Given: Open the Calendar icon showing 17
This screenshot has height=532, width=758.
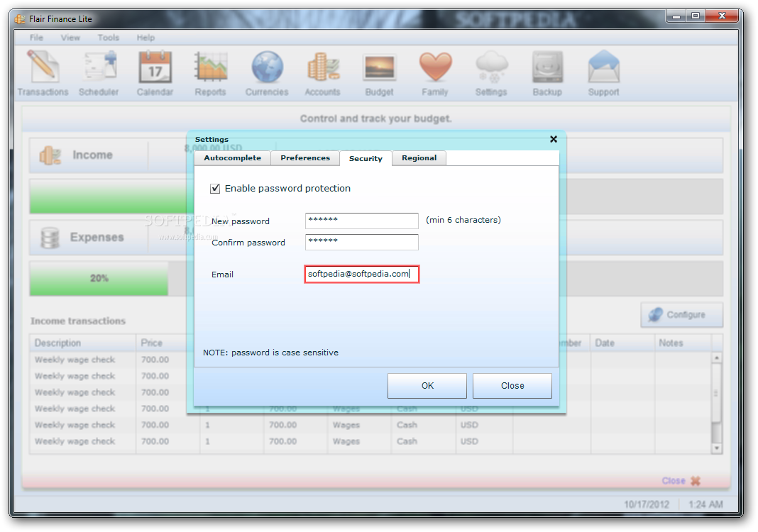Looking at the screenshot, I should click(x=155, y=74).
